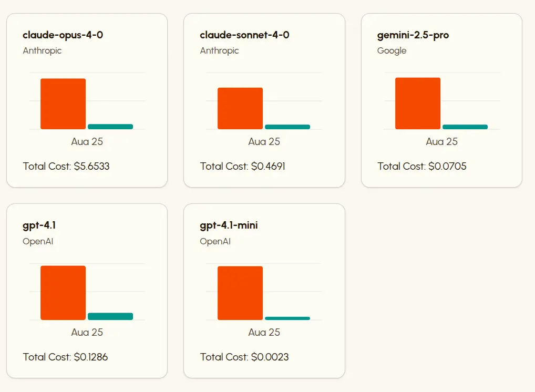Open the gemini-2.5-pro model title

coord(413,35)
